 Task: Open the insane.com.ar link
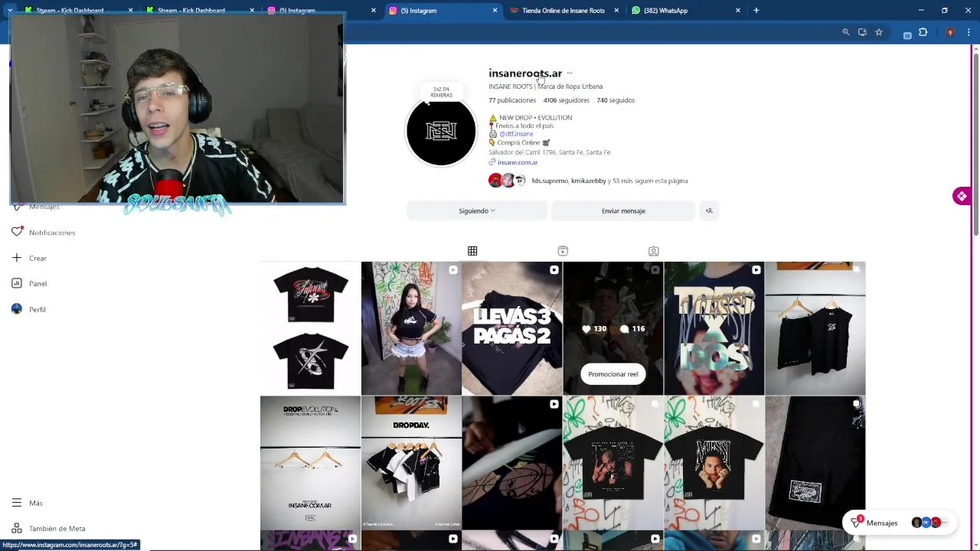518,162
